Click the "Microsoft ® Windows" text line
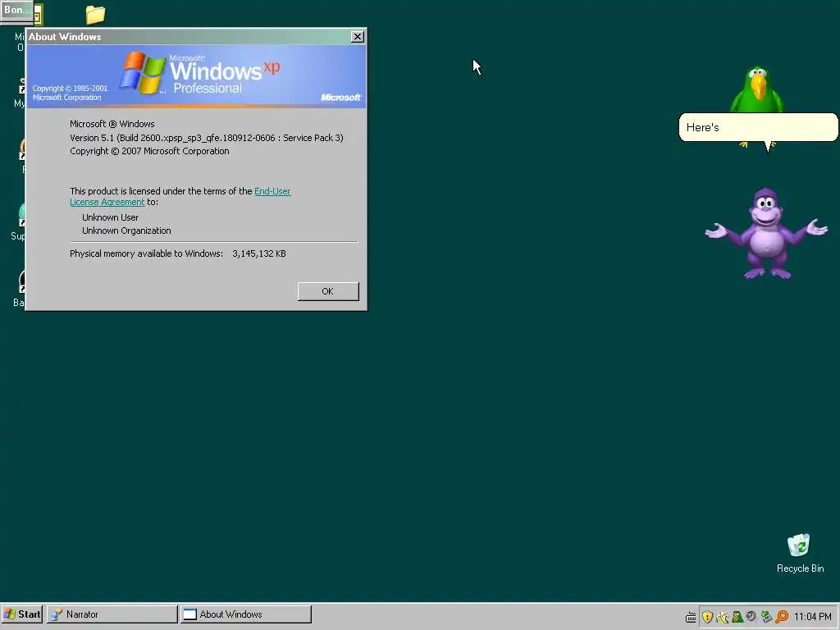Image resolution: width=840 pixels, height=630 pixels. pyautogui.click(x=112, y=124)
